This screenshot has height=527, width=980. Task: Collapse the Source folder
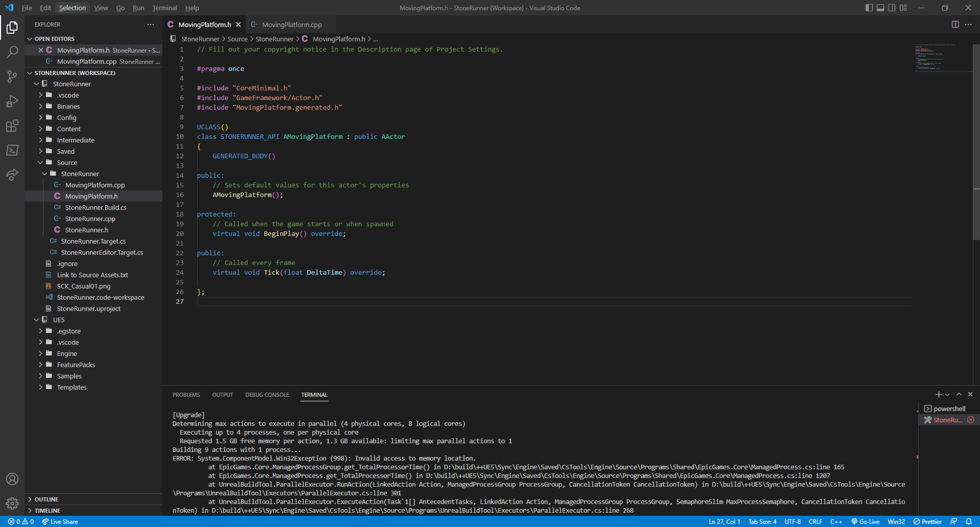coord(67,162)
